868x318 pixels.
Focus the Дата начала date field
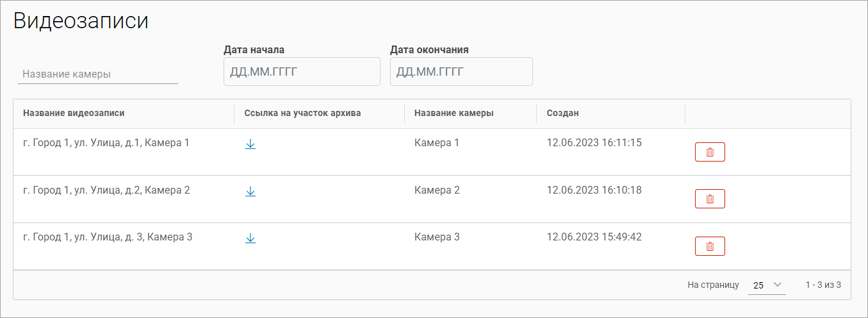pyautogui.click(x=302, y=72)
